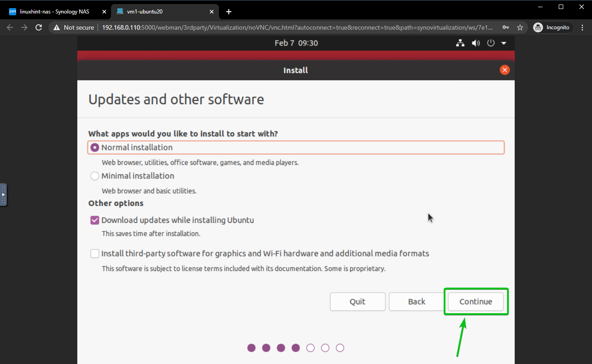The image size is (592, 364).
Task: Enable Install third-party software checkbox
Action: coord(95,253)
